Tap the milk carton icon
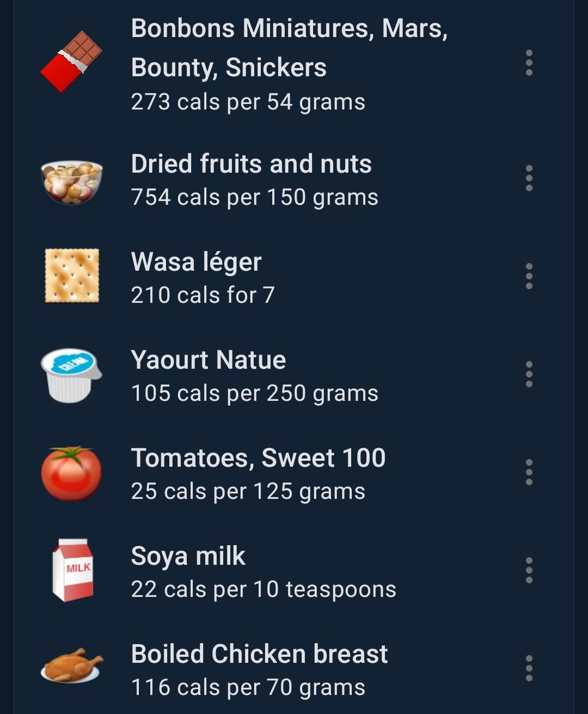The width and height of the screenshot is (588, 714). click(73, 570)
